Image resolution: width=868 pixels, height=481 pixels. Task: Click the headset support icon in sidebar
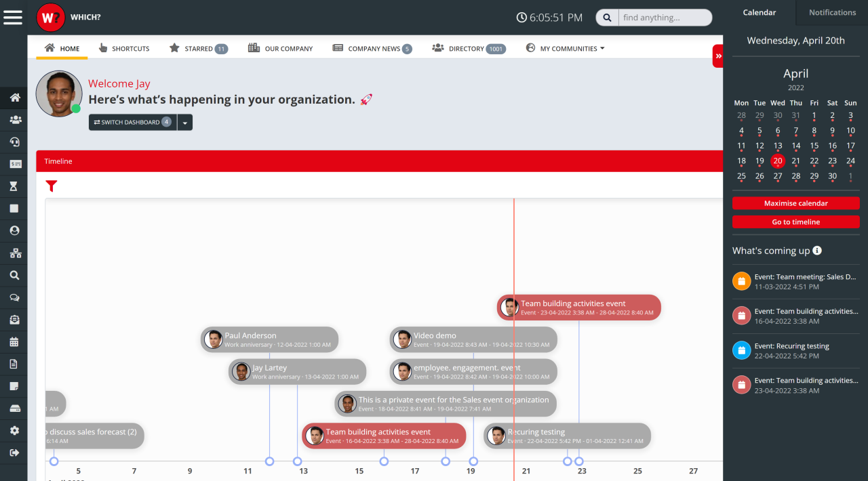click(x=14, y=142)
